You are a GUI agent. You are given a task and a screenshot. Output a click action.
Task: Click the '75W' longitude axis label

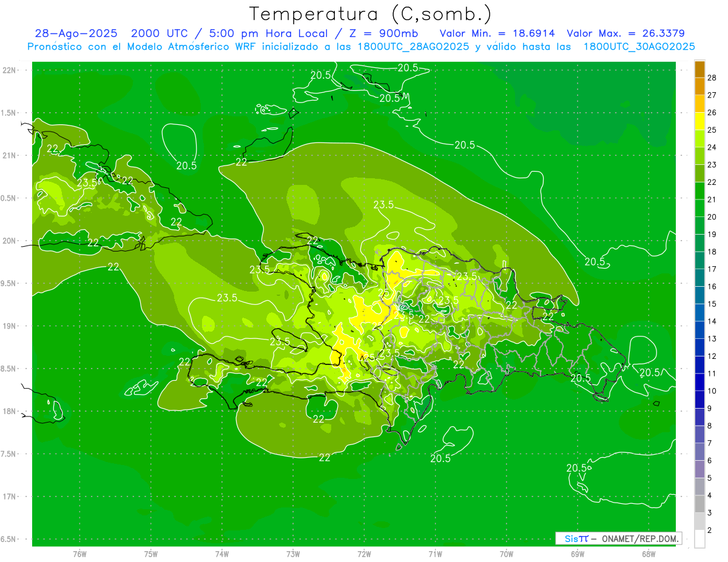pyautogui.click(x=151, y=554)
